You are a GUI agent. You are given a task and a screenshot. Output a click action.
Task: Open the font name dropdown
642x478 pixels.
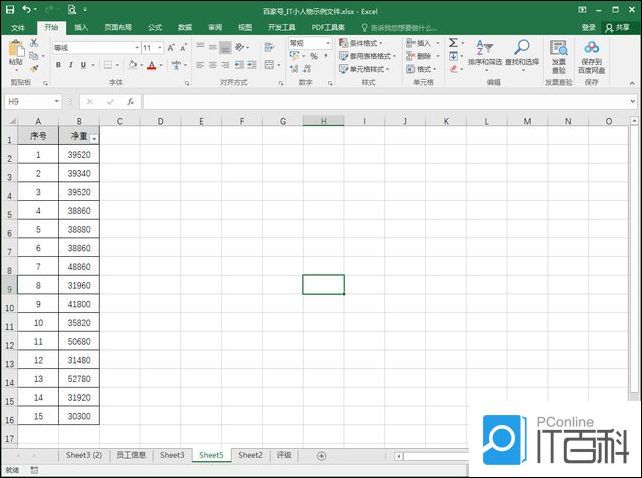[137, 48]
